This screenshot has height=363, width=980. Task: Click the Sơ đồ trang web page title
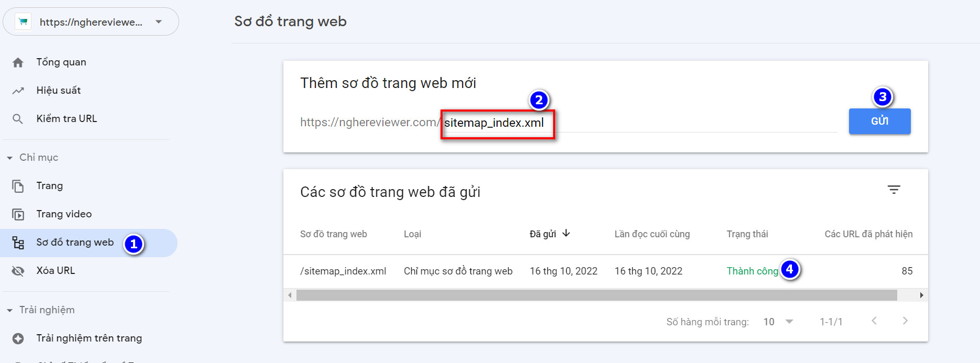pos(290,21)
